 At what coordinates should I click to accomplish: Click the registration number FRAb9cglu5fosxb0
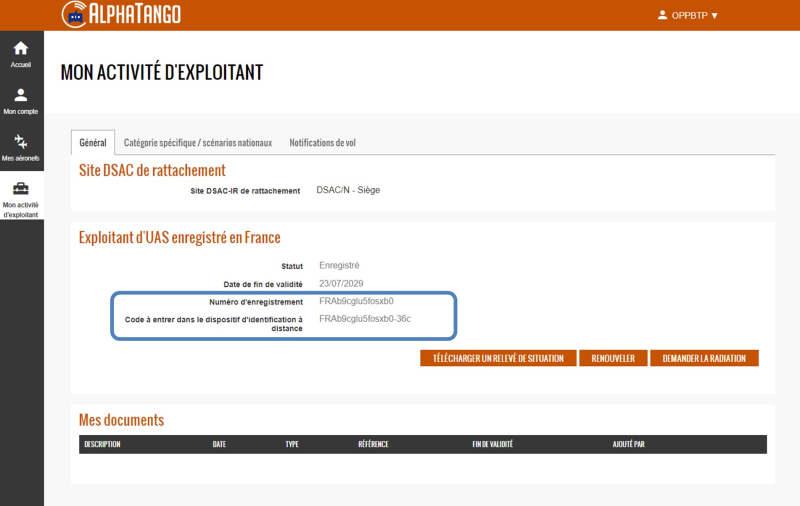[356, 301]
